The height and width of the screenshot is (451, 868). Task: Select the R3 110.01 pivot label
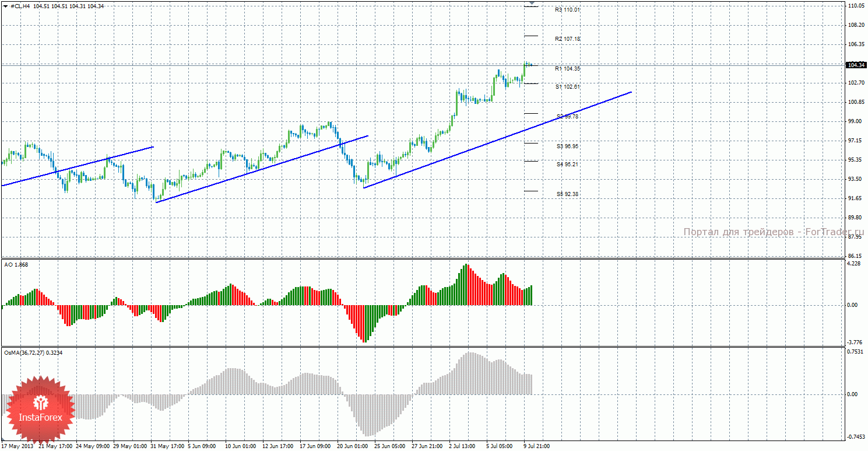click(567, 10)
